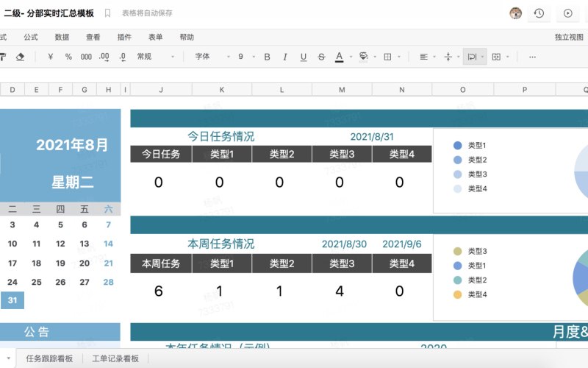Open the 数据 menu
Image resolution: width=588 pixels, height=368 pixels.
click(x=62, y=37)
